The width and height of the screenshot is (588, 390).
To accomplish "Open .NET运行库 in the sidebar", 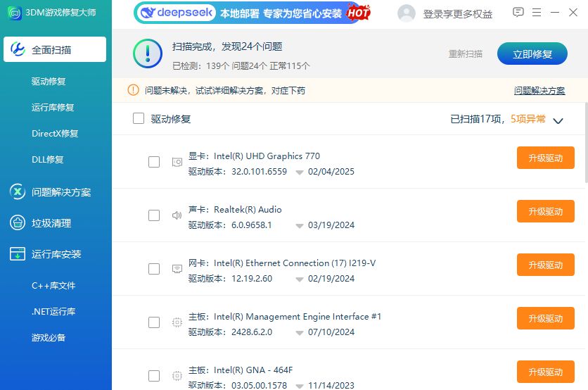I will (53, 311).
